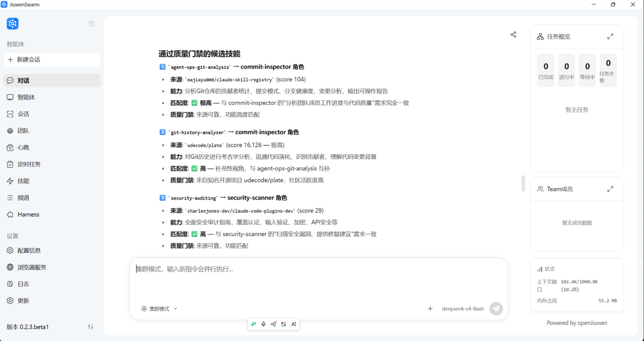Click the 等待中 task count card
Screen dimensions: 644x341
pos(587,70)
